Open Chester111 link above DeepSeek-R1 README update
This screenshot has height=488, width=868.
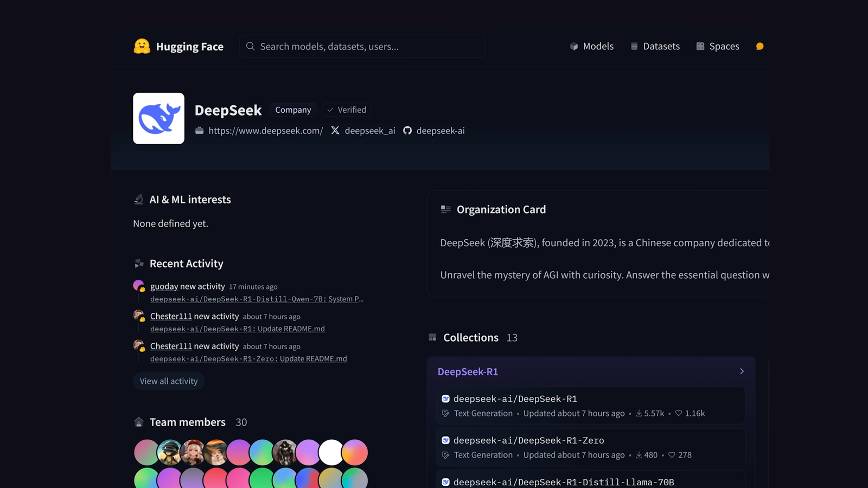click(x=171, y=316)
